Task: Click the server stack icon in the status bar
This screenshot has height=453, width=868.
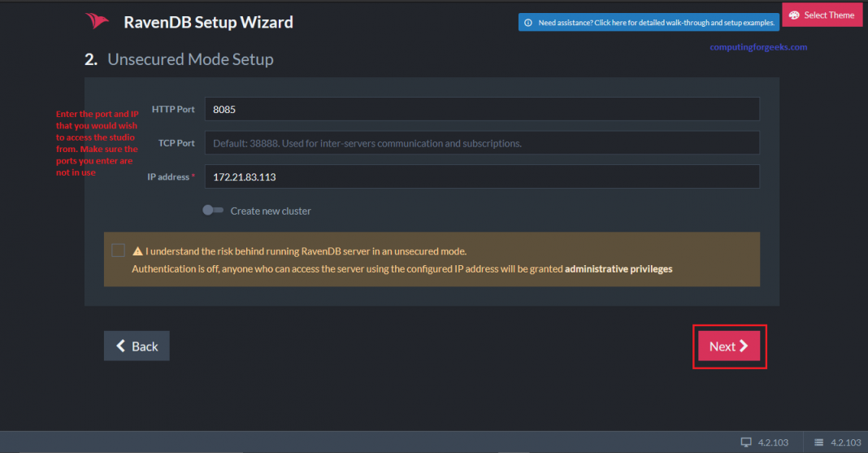Action: coord(818,442)
